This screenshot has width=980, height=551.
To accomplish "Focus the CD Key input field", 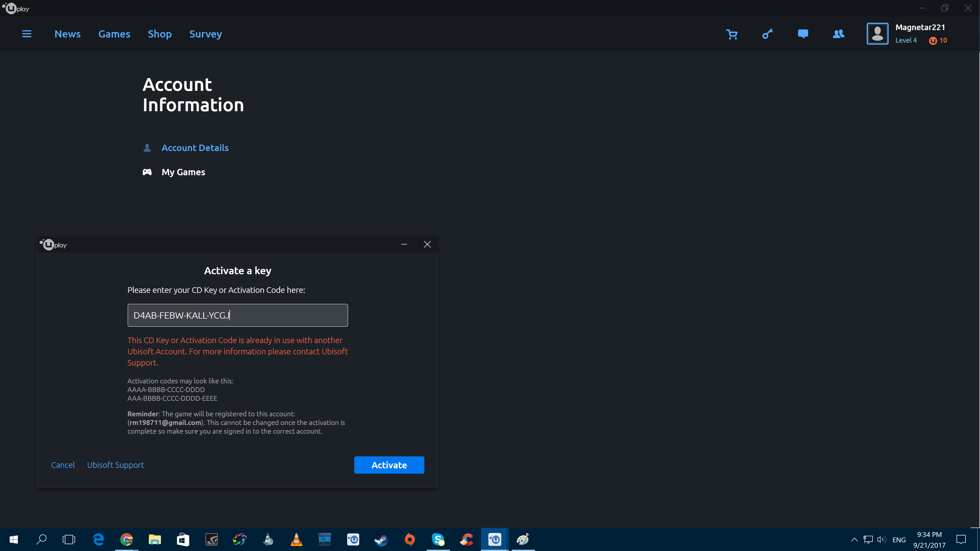I will [237, 315].
